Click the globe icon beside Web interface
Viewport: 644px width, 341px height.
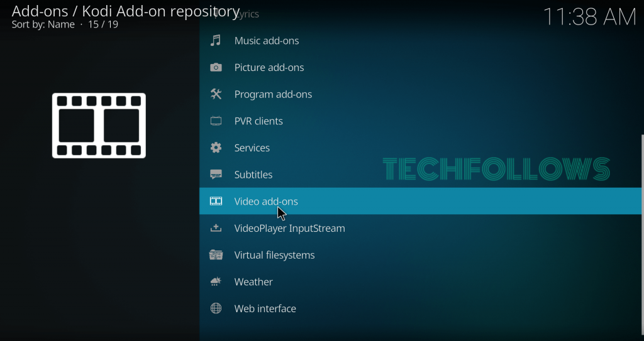tap(216, 308)
